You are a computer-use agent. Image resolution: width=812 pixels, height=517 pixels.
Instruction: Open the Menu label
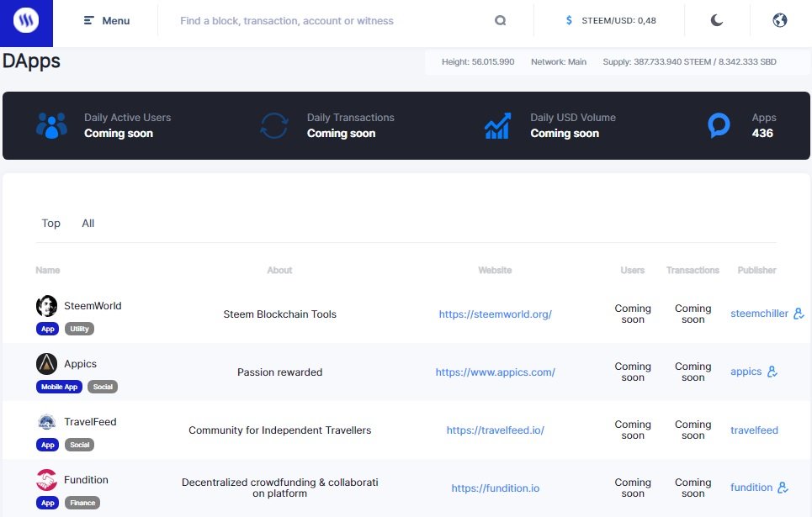[x=116, y=21]
